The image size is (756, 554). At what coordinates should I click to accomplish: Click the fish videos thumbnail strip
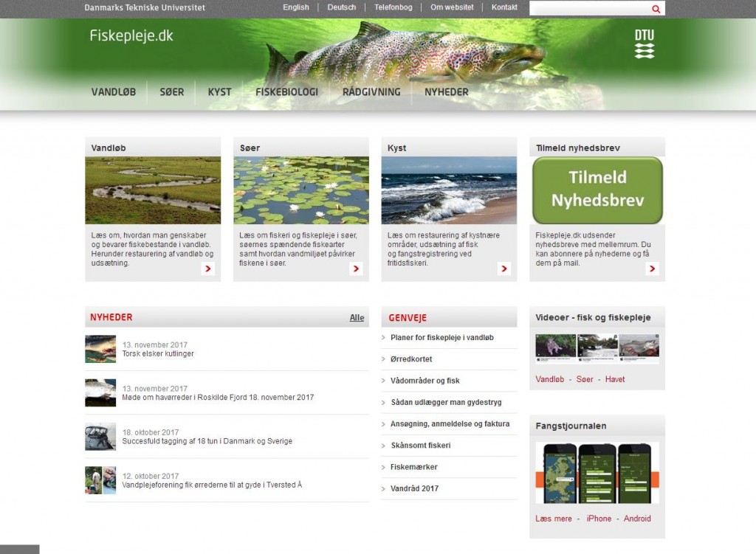pos(597,348)
